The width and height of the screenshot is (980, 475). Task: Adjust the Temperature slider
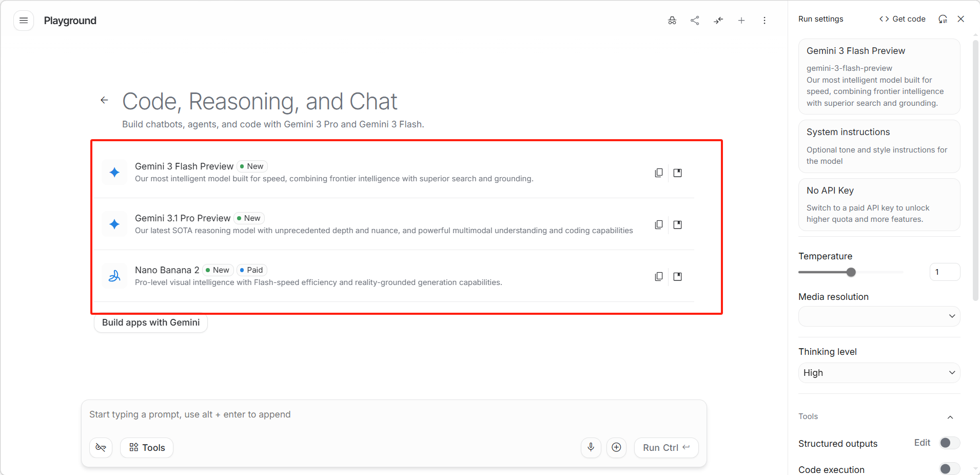[x=851, y=272]
